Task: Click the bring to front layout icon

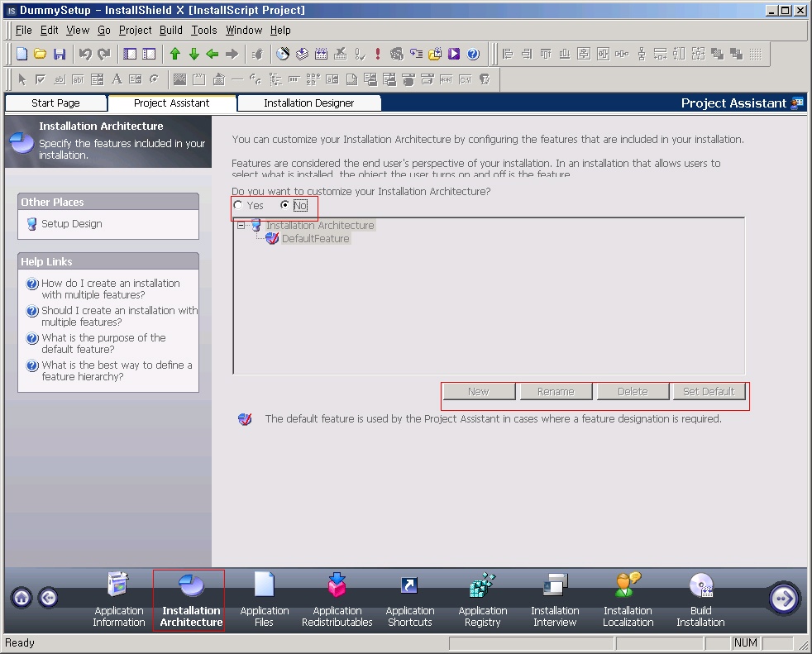Action: click(717, 54)
